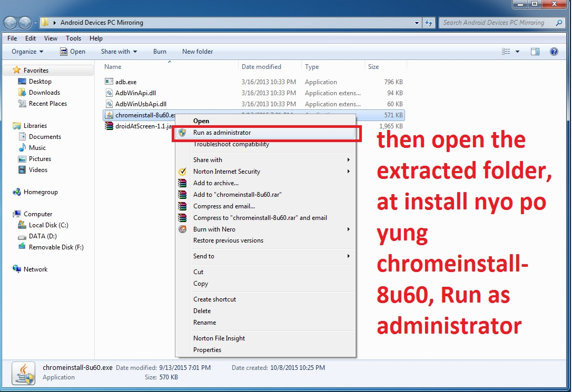
Task: Select the AdbWinUsbApi.dll file icon
Action: pyautogui.click(x=109, y=104)
